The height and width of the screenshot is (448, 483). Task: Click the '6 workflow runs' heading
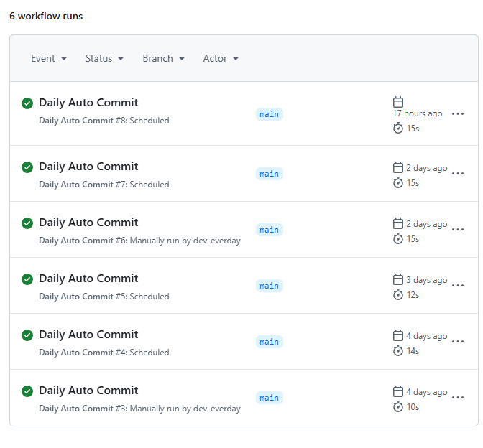[x=46, y=16]
